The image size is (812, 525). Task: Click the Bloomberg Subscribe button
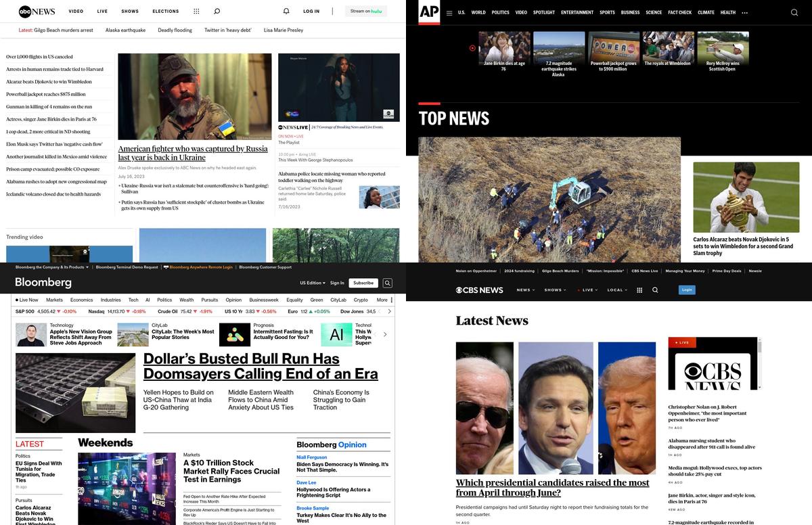pyautogui.click(x=363, y=283)
